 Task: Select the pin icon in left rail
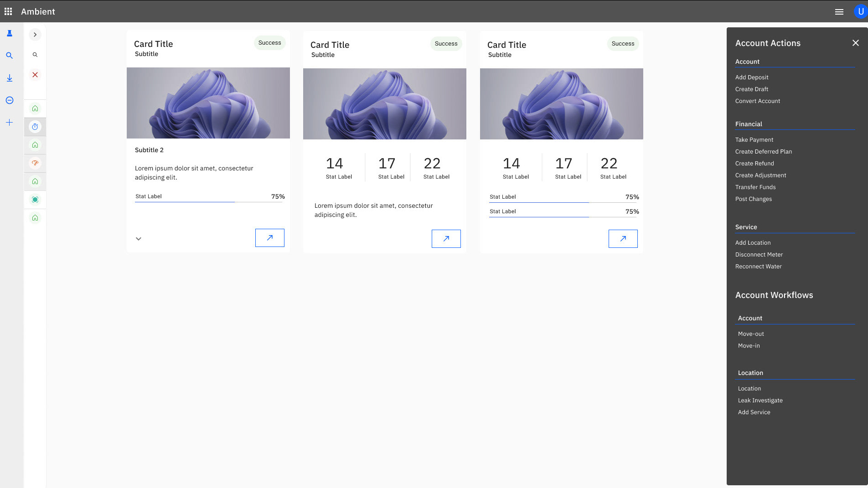click(9, 33)
